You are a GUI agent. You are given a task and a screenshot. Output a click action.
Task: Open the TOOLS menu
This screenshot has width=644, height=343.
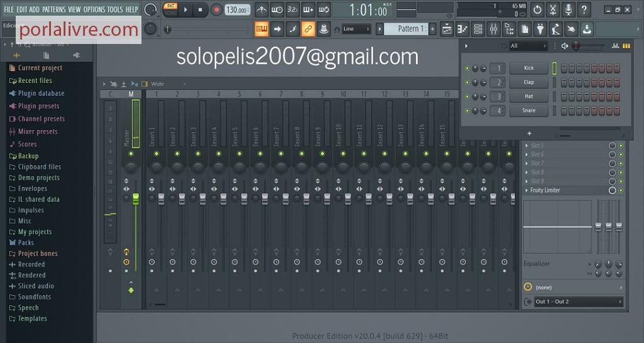click(115, 9)
